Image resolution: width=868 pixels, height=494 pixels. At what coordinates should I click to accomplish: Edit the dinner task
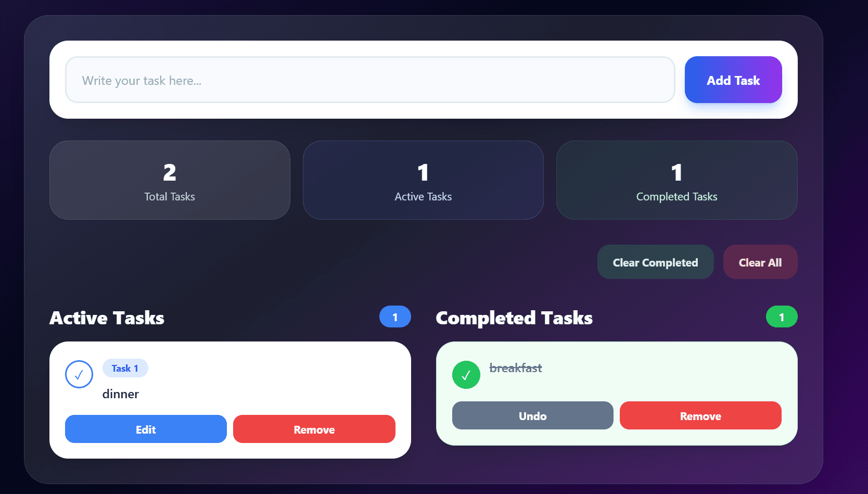[146, 429]
